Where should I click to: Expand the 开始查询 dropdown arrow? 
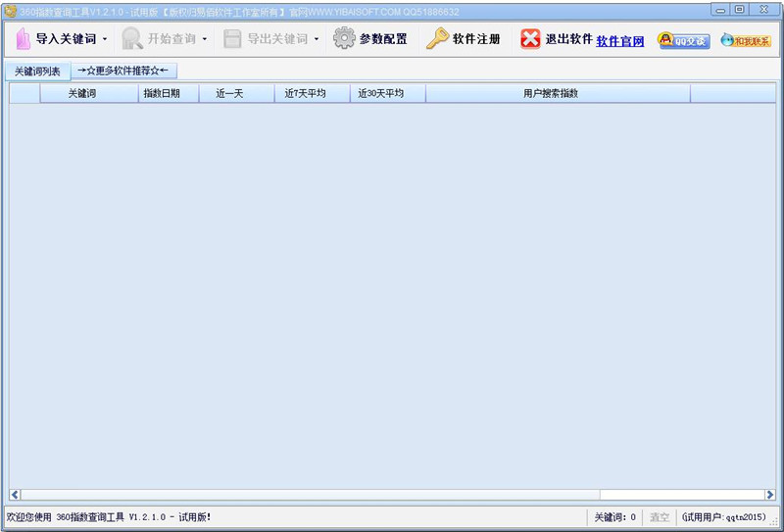click(x=205, y=40)
